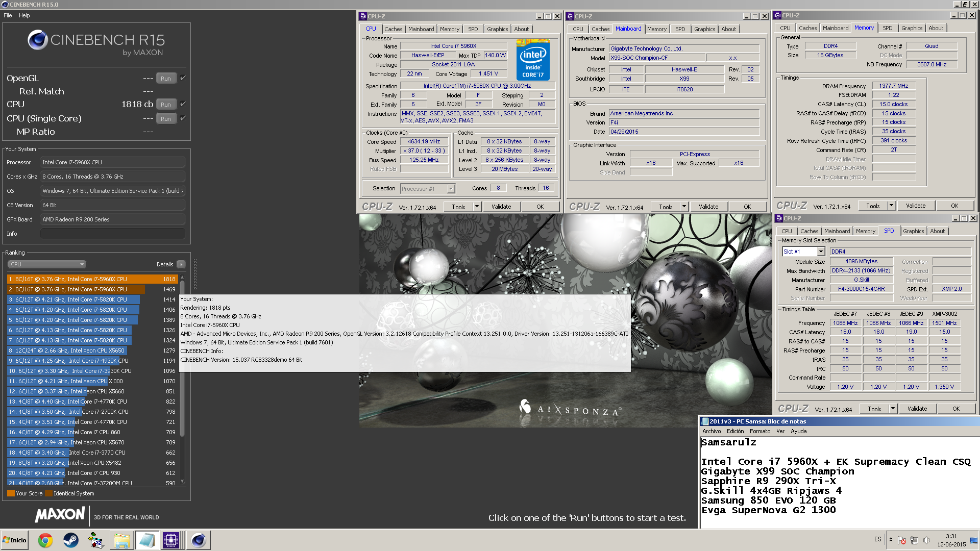Viewport: 980px width, 551px height.
Task: Open the scheduler icon with 32 in taskbar
Action: coord(96,540)
